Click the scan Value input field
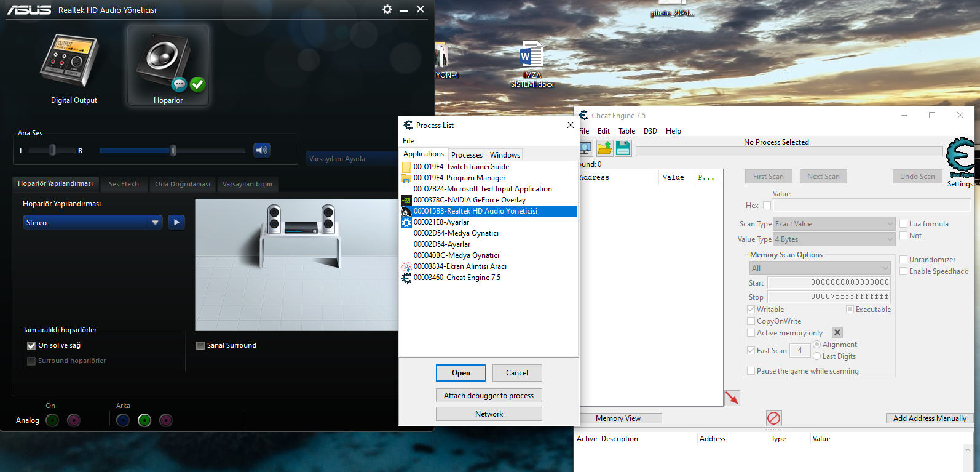 point(872,206)
